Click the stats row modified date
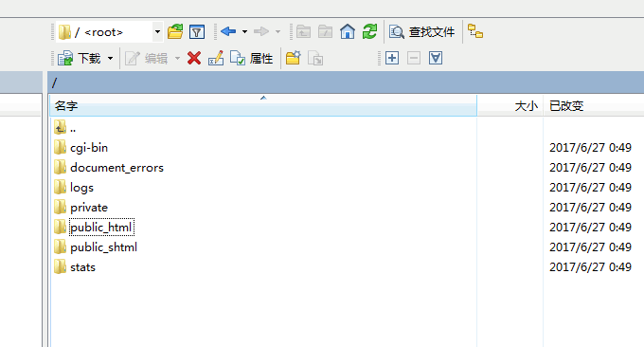The width and height of the screenshot is (644, 347). coord(590,267)
